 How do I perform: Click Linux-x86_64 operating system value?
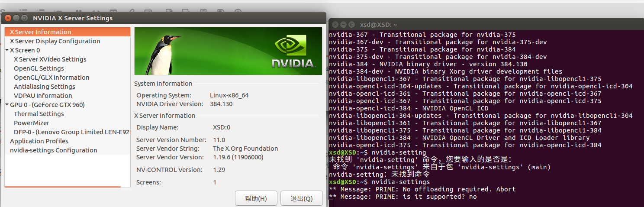coord(229,95)
